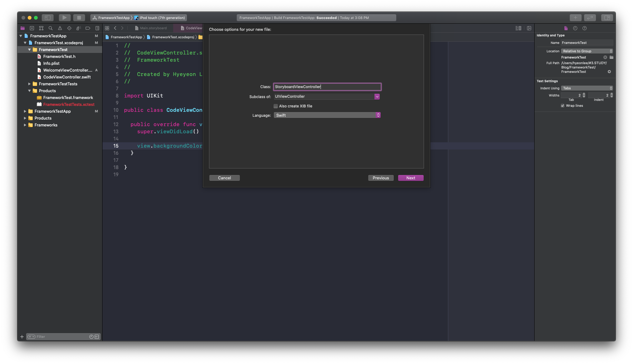Enable Also create XIB file checkbox
Screen dimensions: 633x364
pos(276,106)
